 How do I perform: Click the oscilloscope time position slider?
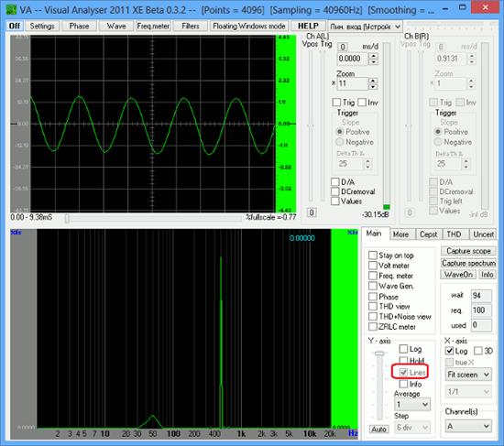click(153, 218)
